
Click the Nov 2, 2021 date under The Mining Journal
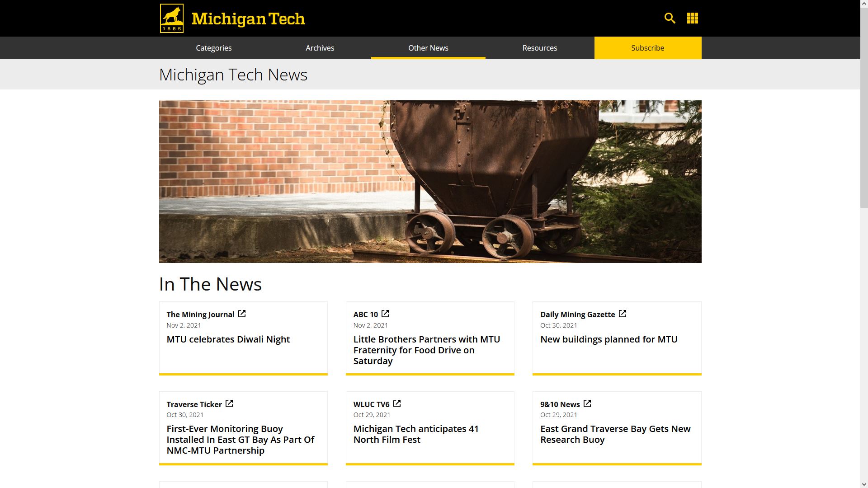tap(184, 325)
